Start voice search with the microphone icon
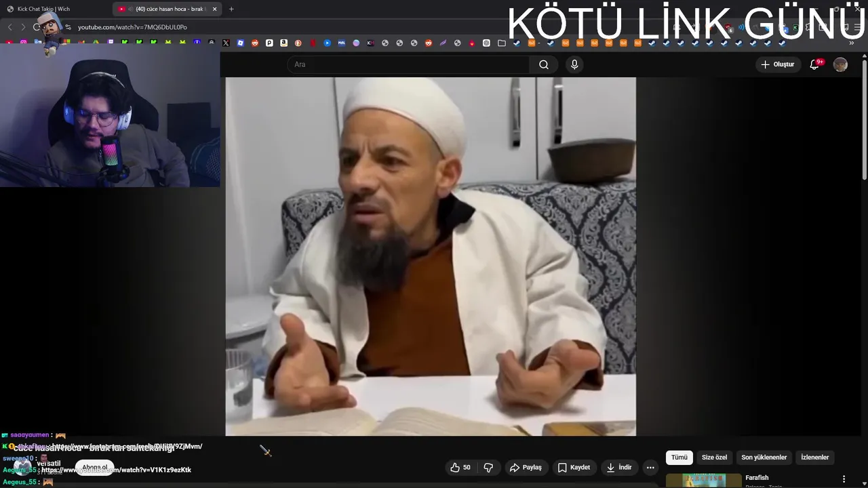Image resolution: width=868 pixels, height=488 pixels. pyautogui.click(x=574, y=64)
